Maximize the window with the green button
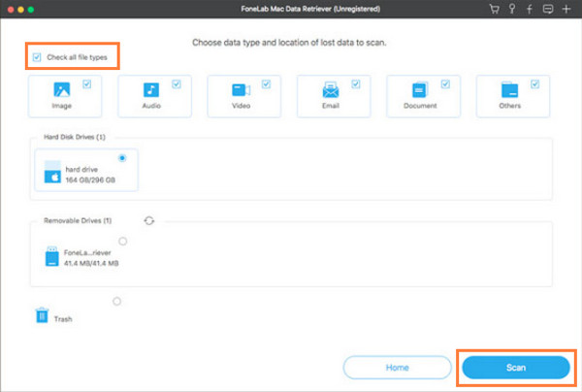The width and height of the screenshot is (582, 392). [31, 10]
